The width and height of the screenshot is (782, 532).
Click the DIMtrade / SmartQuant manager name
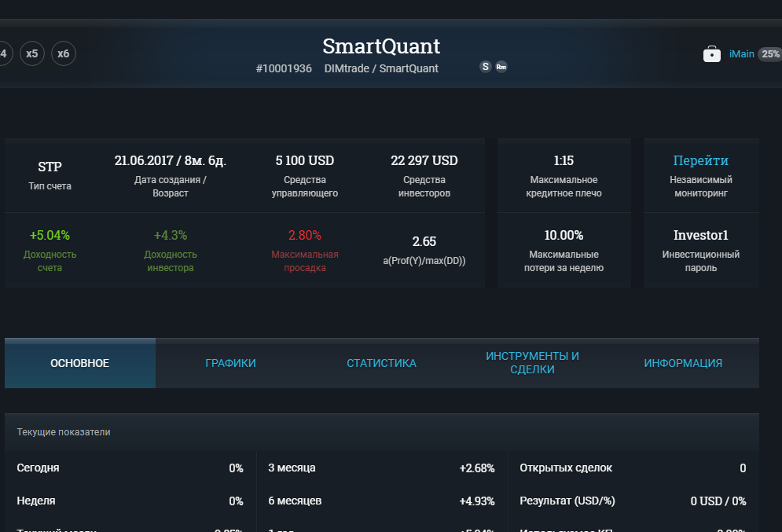coord(381,68)
